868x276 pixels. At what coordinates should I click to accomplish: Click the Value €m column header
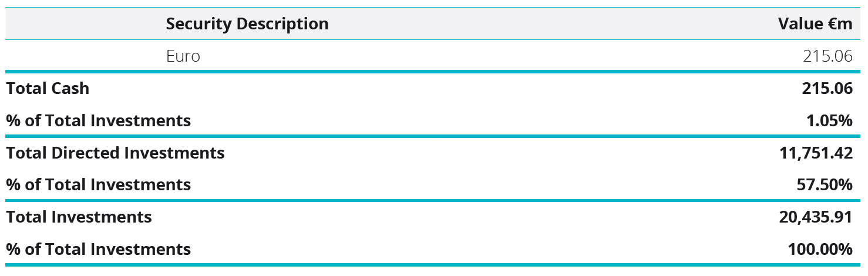click(x=815, y=24)
